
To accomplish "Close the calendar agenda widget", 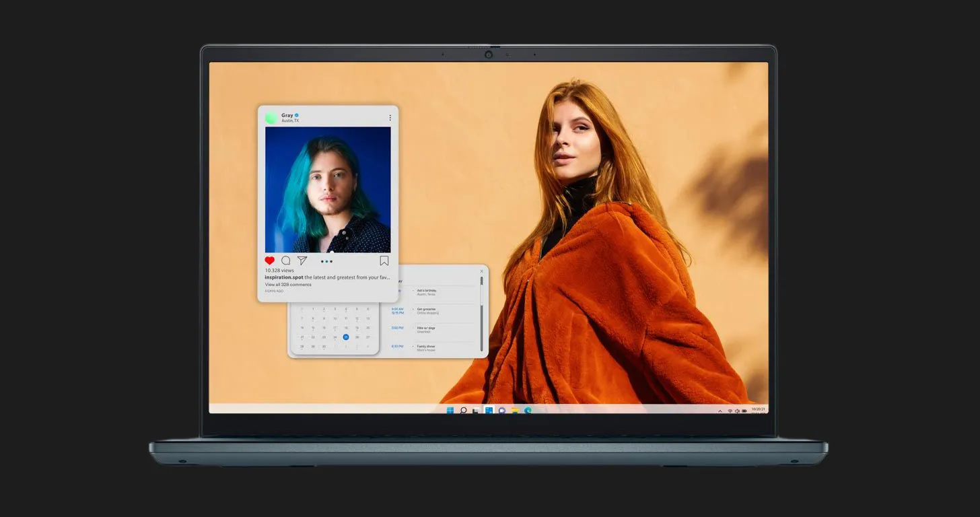I will [x=481, y=271].
